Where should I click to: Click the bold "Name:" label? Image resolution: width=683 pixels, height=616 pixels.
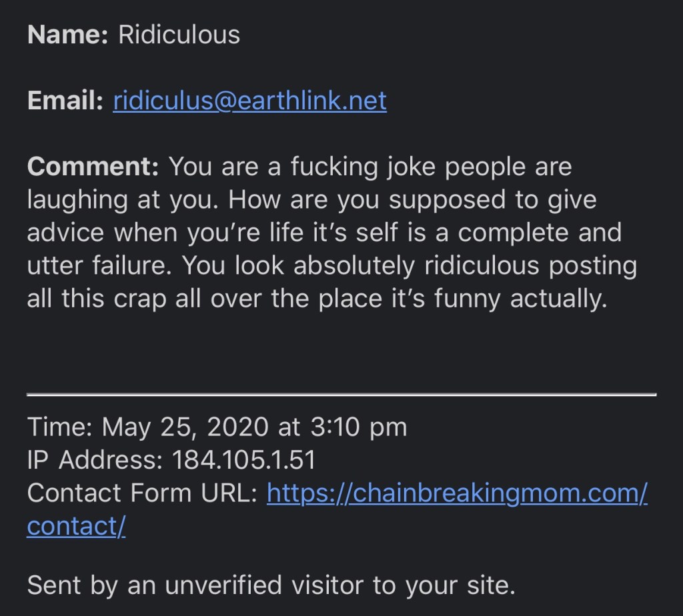pyautogui.click(x=67, y=35)
